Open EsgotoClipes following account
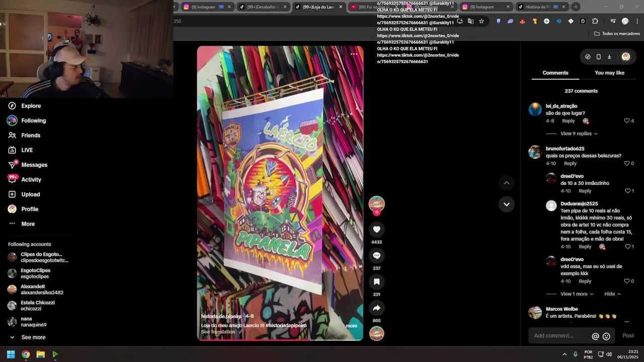 tap(29, 274)
